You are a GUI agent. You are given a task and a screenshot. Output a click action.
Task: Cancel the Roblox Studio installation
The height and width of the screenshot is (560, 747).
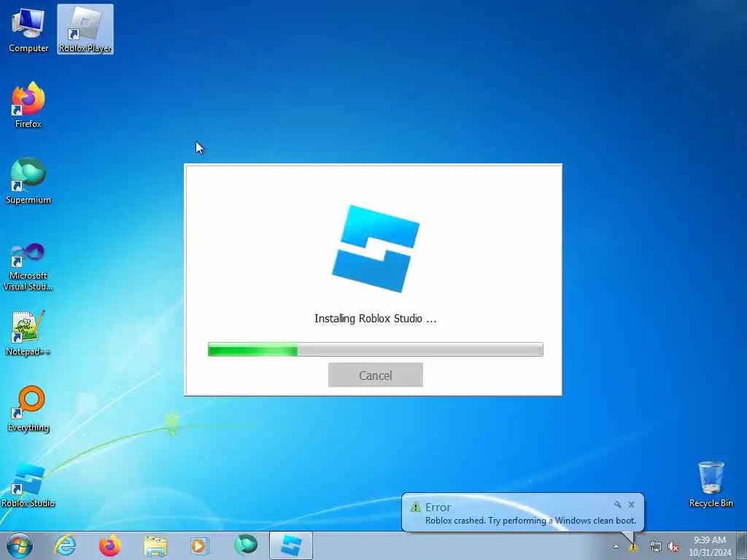click(x=376, y=376)
